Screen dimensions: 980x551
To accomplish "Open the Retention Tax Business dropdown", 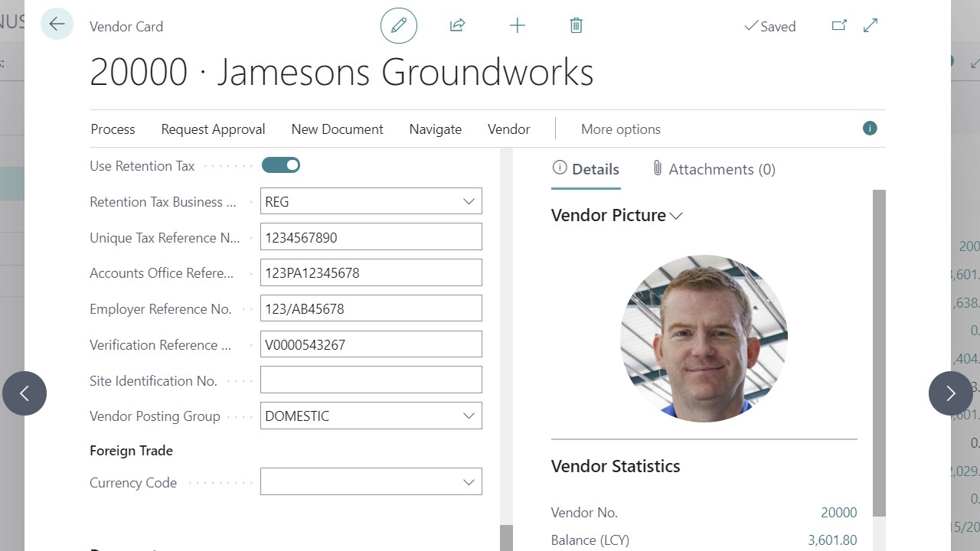I will (469, 201).
